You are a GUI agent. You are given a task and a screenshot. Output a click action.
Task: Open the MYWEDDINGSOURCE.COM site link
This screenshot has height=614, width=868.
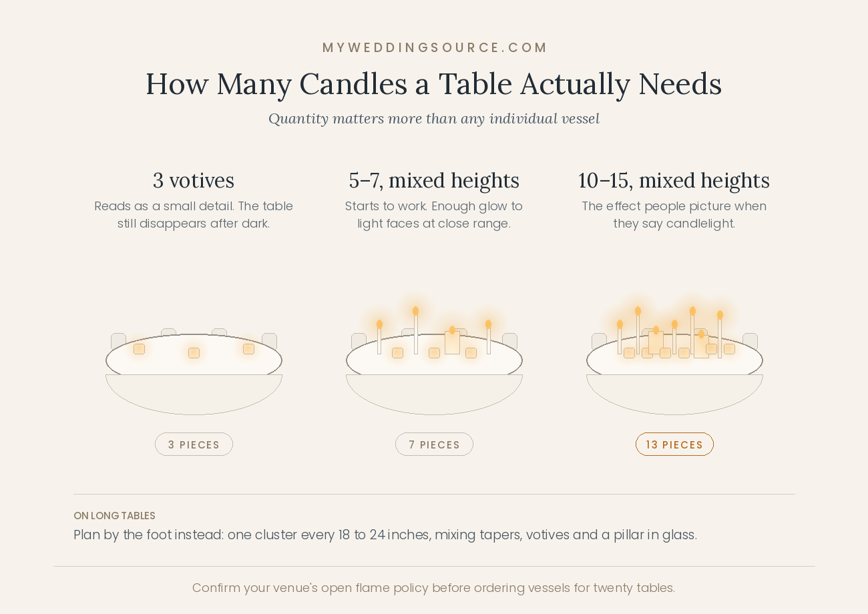pyautogui.click(x=435, y=48)
